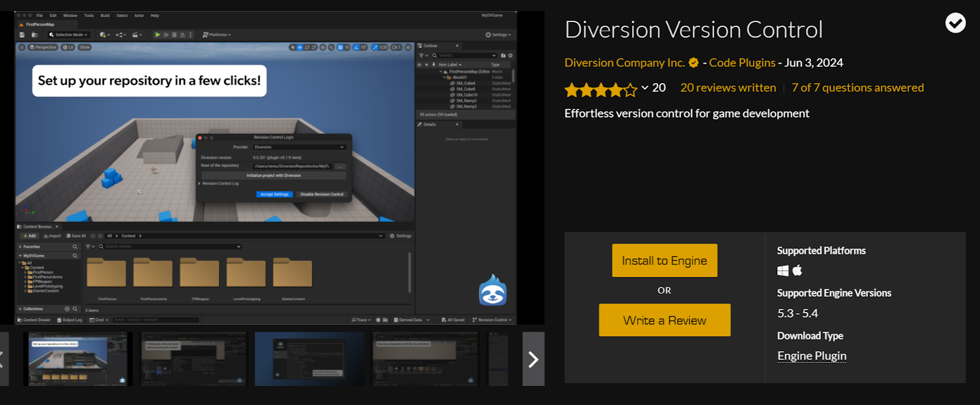Click the Engine Plugin download type link
This screenshot has width=980, height=405.
click(812, 355)
